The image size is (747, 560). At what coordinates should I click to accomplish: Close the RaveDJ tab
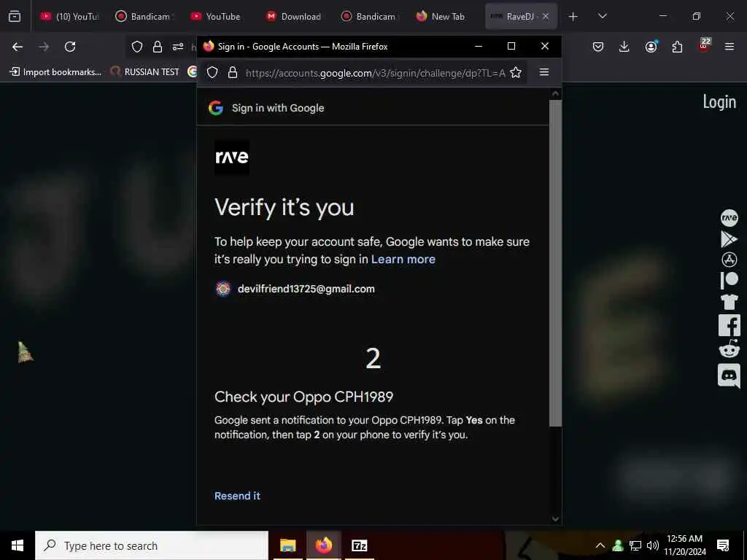[546, 16]
